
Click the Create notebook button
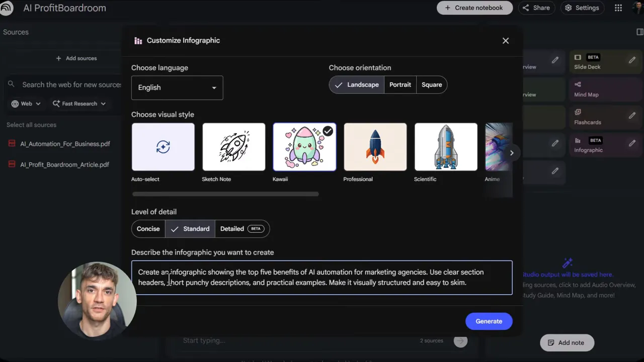pos(474,8)
